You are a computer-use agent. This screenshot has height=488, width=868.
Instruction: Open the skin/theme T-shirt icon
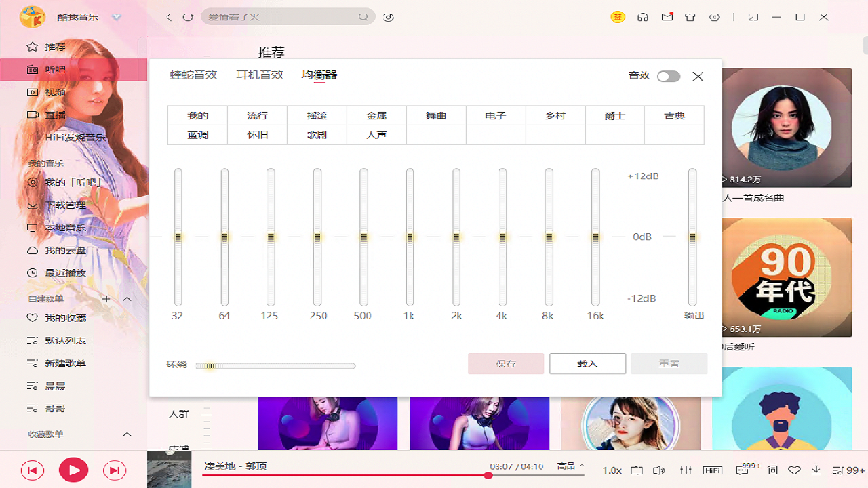(x=690, y=17)
